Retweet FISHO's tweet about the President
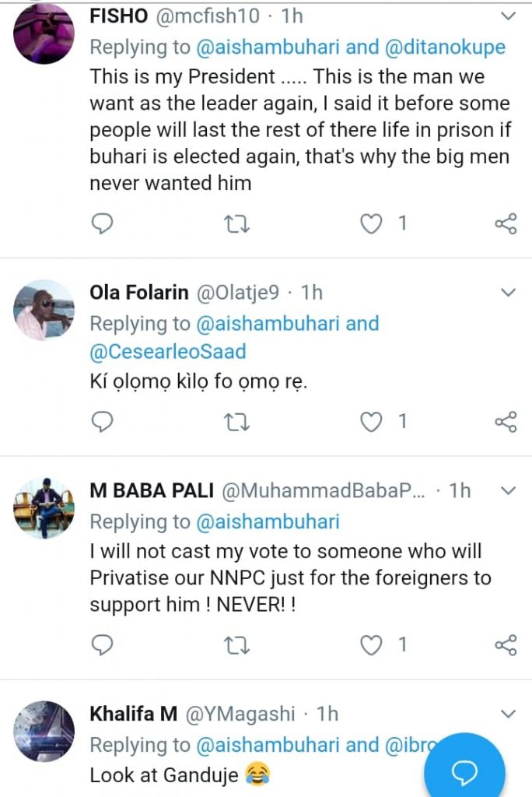 tap(236, 224)
